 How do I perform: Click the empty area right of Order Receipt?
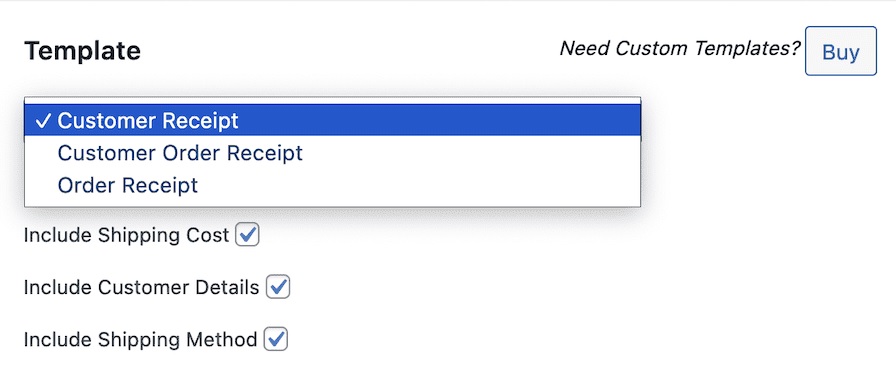(419, 185)
